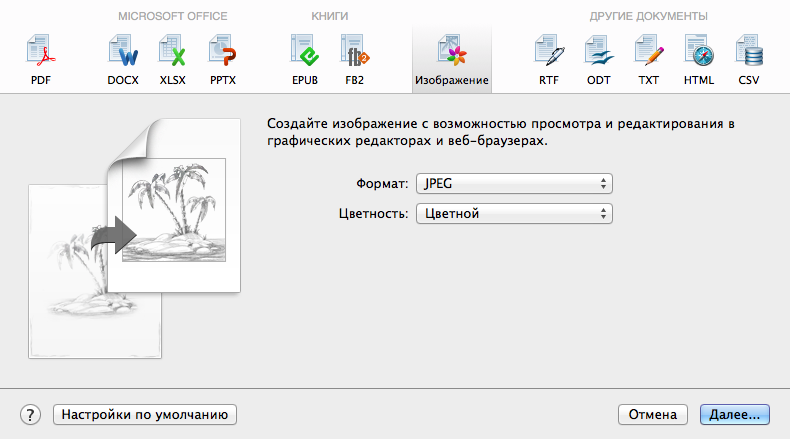
Task: Click the Далее... button to continue
Action: pyautogui.click(x=733, y=414)
